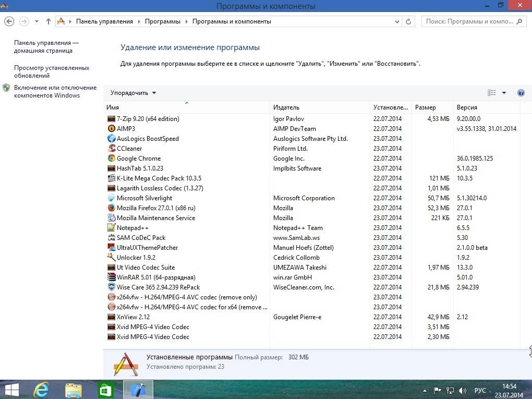The image size is (532, 399).
Task: Open recent locations dropdown arrow
Action: click(x=37, y=21)
